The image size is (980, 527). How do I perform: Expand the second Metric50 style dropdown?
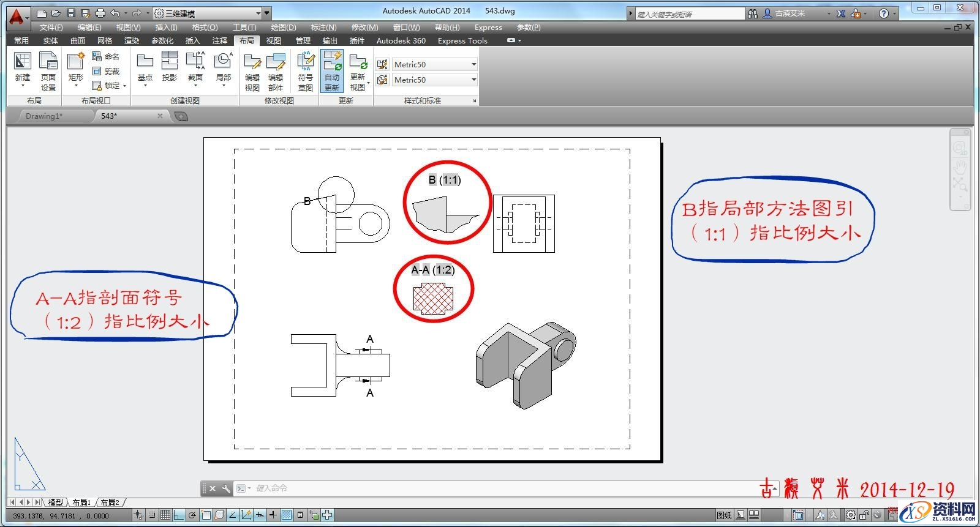click(x=473, y=80)
